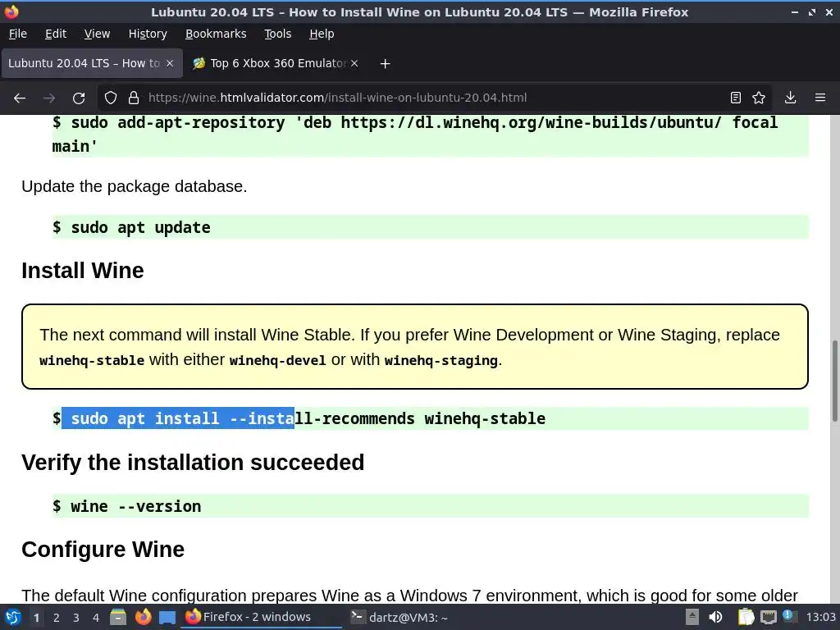Viewport: 840px width, 630px height.
Task: View site security padlock information
Action: point(134,98)
